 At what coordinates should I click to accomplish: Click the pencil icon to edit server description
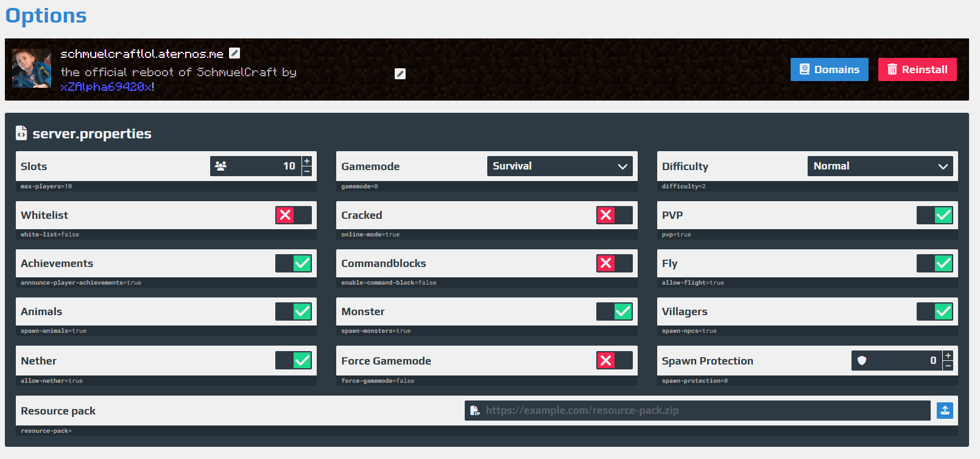pyautogui.click(x=400, y=74)
